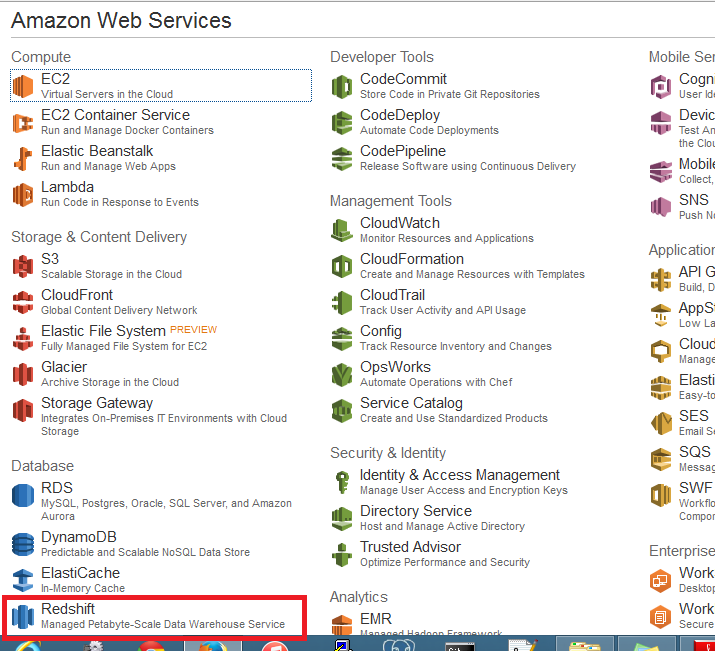The height and width of the screenshot is (651, 715).
Task: Click the OpsWorks icon
Action: point(342,374)
